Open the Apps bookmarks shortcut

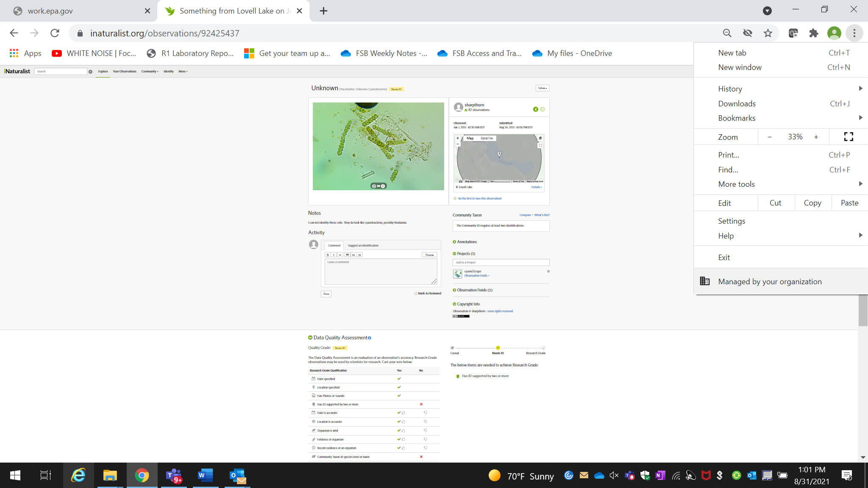pos(25,53)
